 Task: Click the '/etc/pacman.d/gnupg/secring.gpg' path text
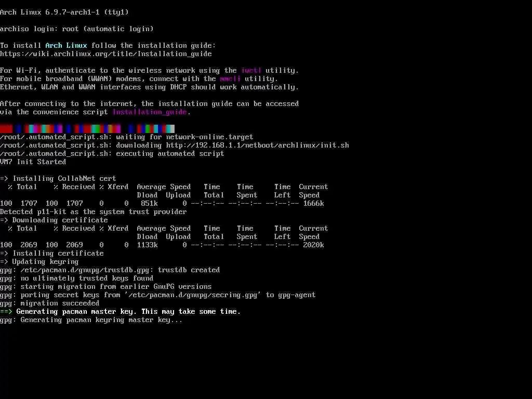pyautogui.click(x=193, y=295)
